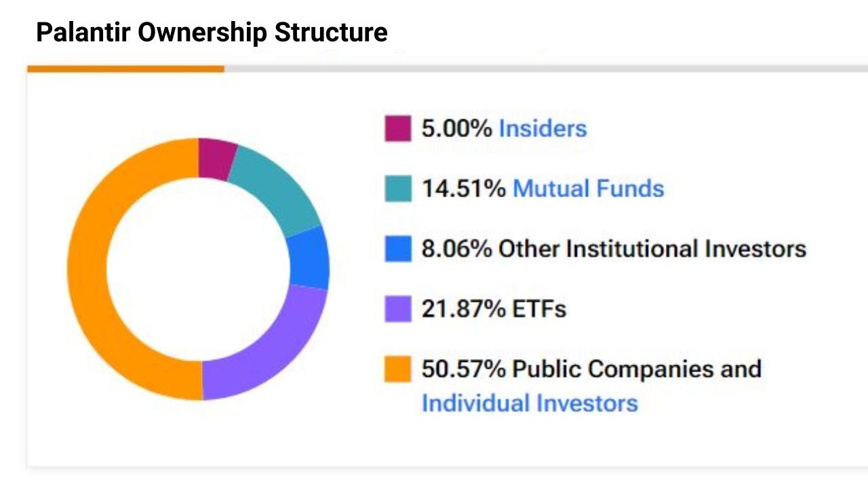The width and height of the screenshot is (868, 488).
Task: Click the 14.51% percentage value
Action: (463, 188)
